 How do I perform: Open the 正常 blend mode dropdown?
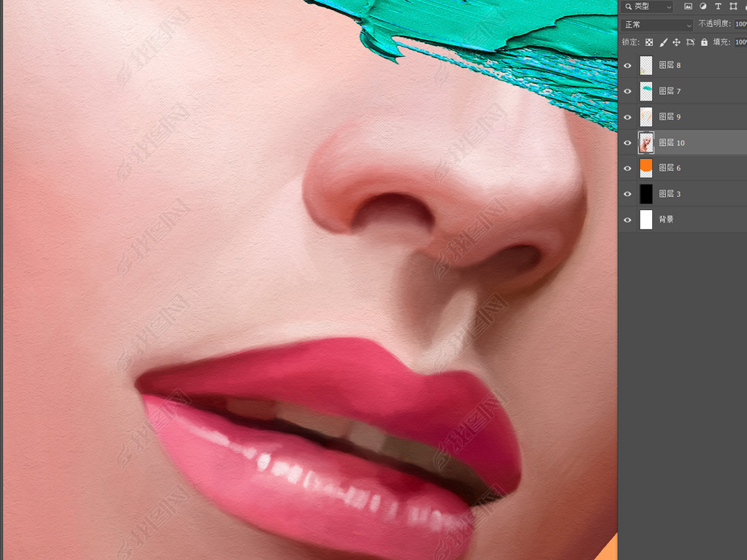coord(657,25)
